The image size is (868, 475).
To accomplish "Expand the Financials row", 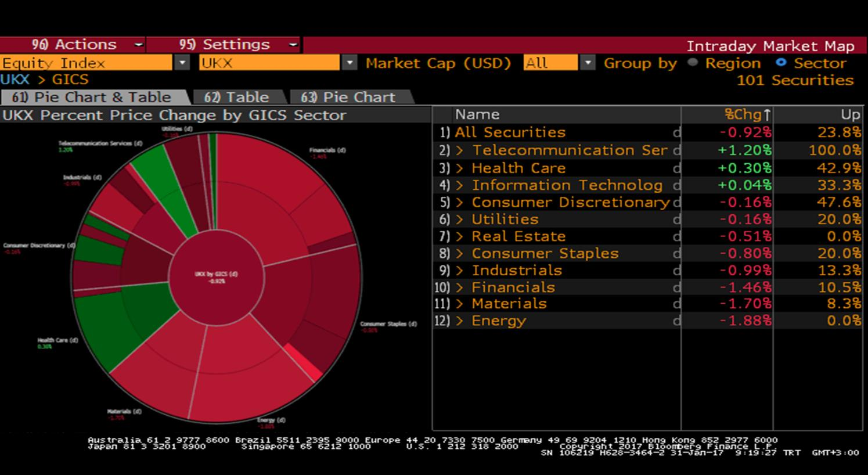I will tap(459, 287).
